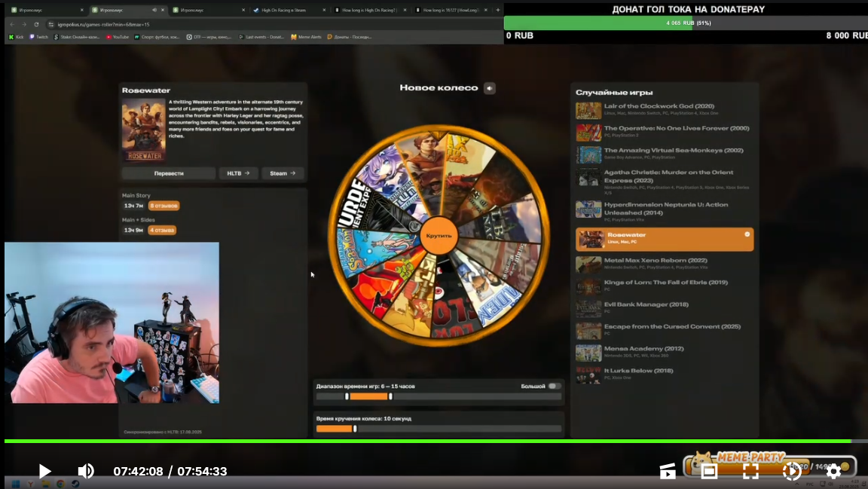Switch to the How long is High On Racing tab
Viewport: 868px width, 489px height.
pos(370,10)
